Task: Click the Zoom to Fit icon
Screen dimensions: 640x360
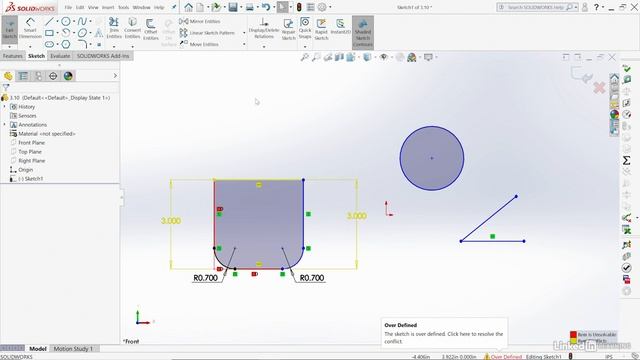Action: [x=304, y=58]
